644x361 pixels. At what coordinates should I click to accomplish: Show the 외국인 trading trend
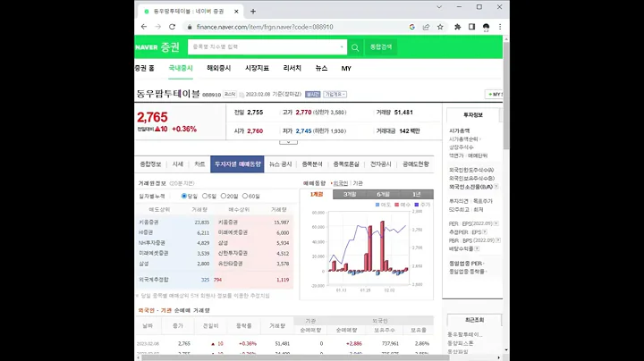click(x=341, y=183)
